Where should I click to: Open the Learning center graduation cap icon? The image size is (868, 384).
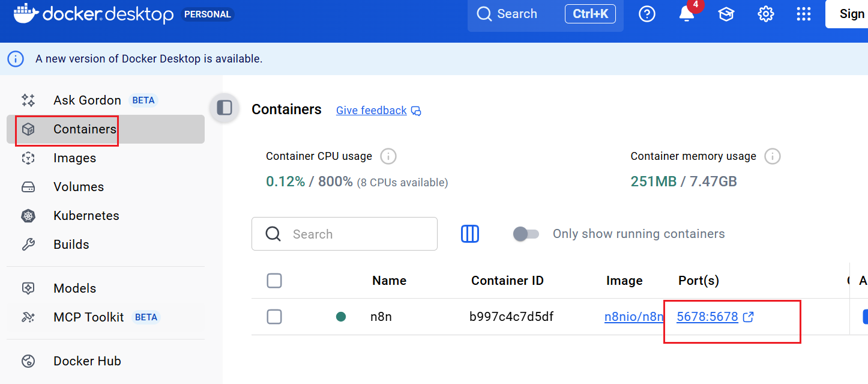pos(726,14)
